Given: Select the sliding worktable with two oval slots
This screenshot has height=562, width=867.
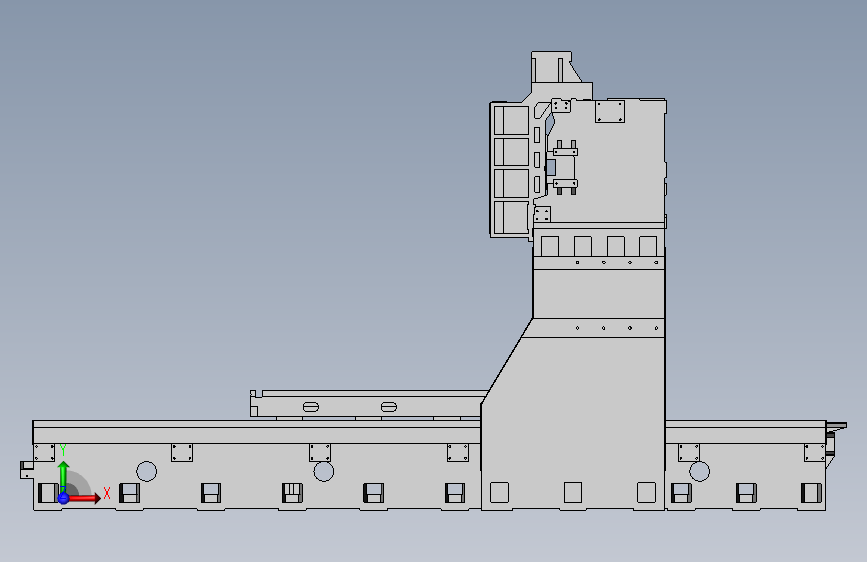Looking at the screenshot, I should pyautogui.click(x=367, y=404).
